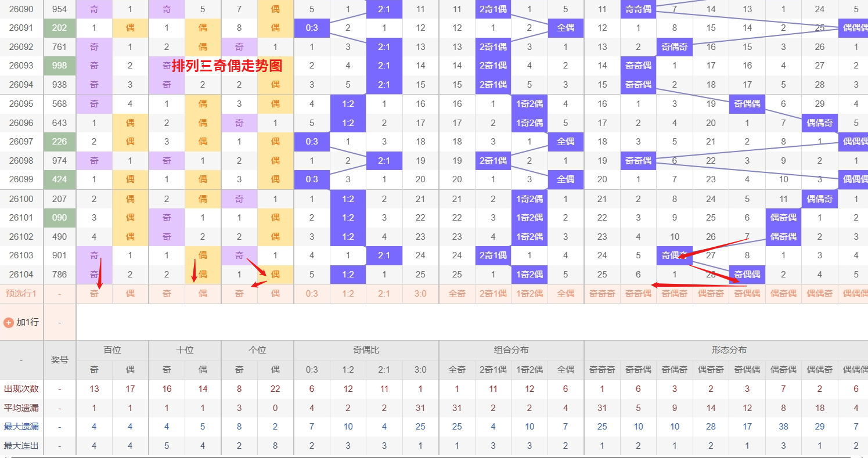
Task: Choose 偶偶奇 pattern in 预选行1 row
Action: click(819, 294)
